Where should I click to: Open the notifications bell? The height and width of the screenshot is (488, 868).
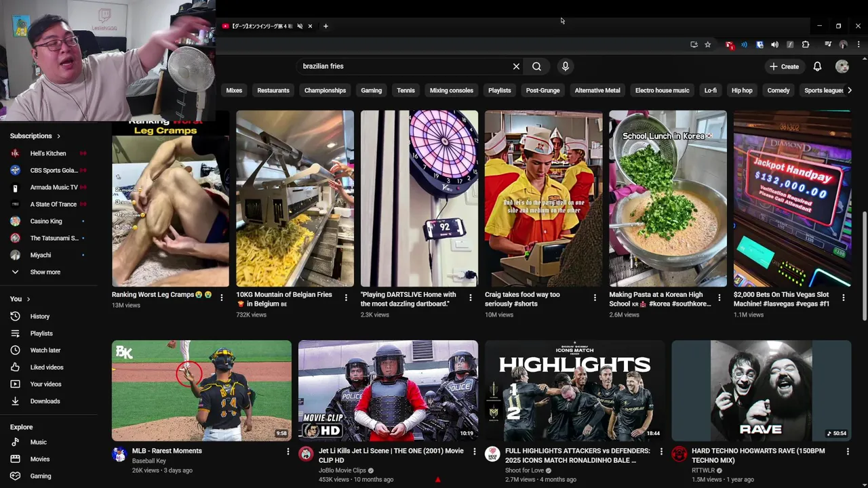coord(817,66)
